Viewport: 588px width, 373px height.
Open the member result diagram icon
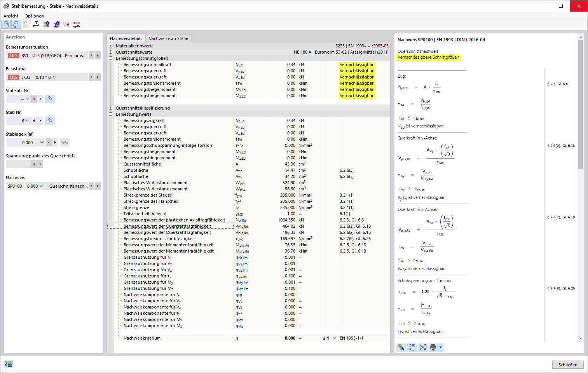click(77, 24)
